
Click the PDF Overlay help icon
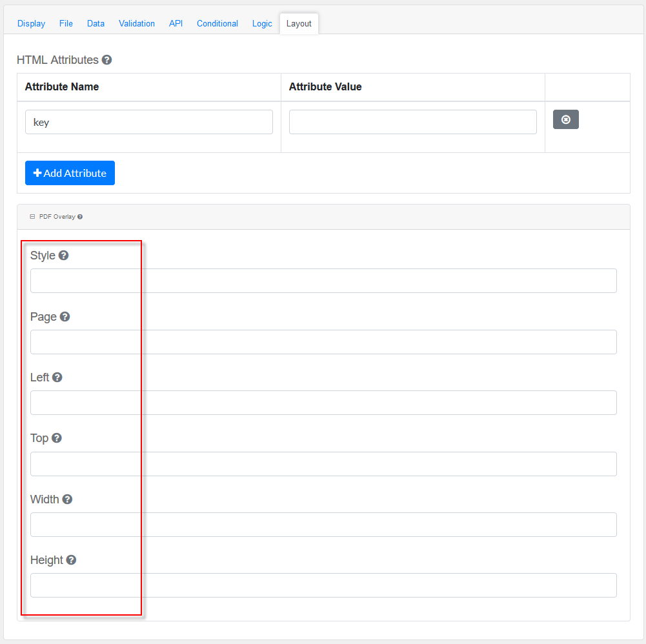80,217
